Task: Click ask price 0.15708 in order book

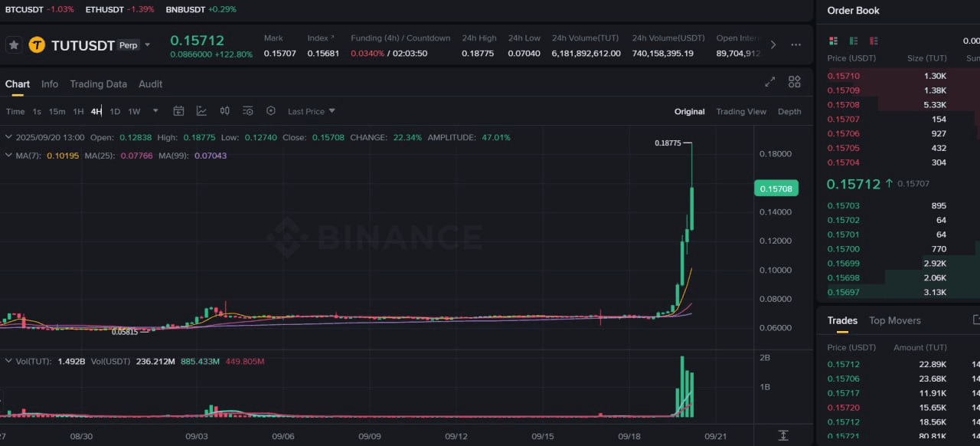Action: (844, 105)
